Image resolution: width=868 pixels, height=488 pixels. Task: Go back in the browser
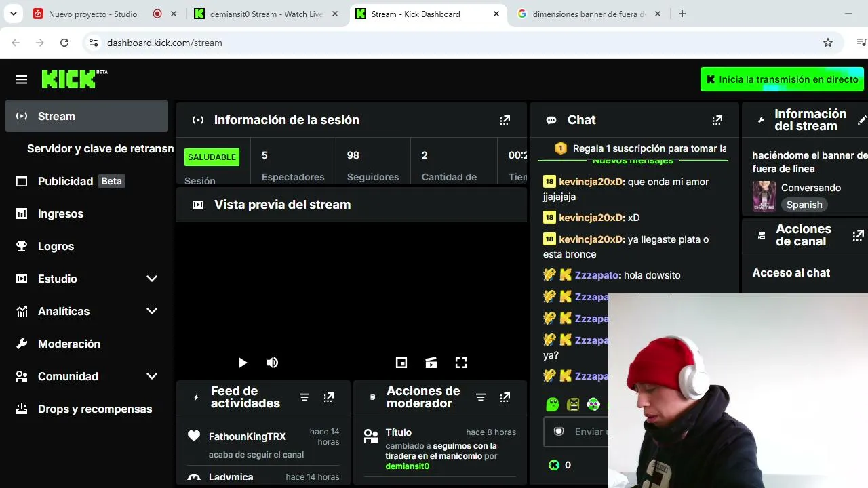pos(16,43)
